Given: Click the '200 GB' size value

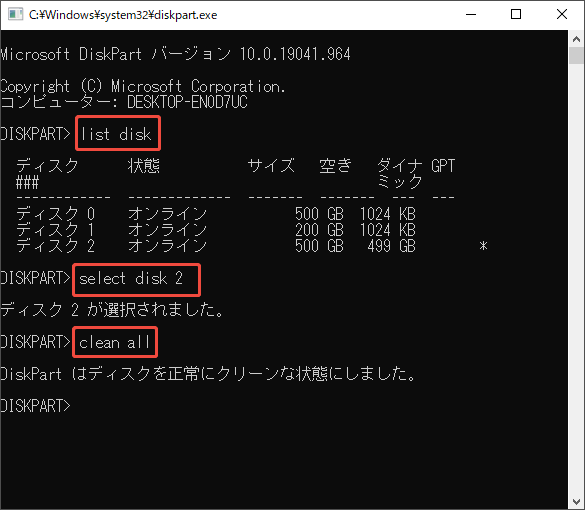Looking at the screenshot, I should point(319,230).
